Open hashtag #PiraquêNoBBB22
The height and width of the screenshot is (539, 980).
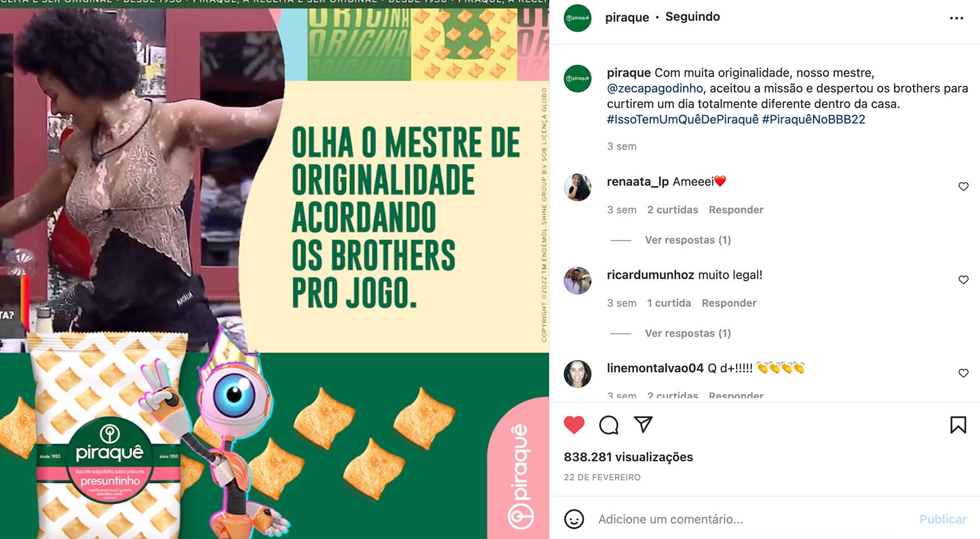click(x=813, y=119)
